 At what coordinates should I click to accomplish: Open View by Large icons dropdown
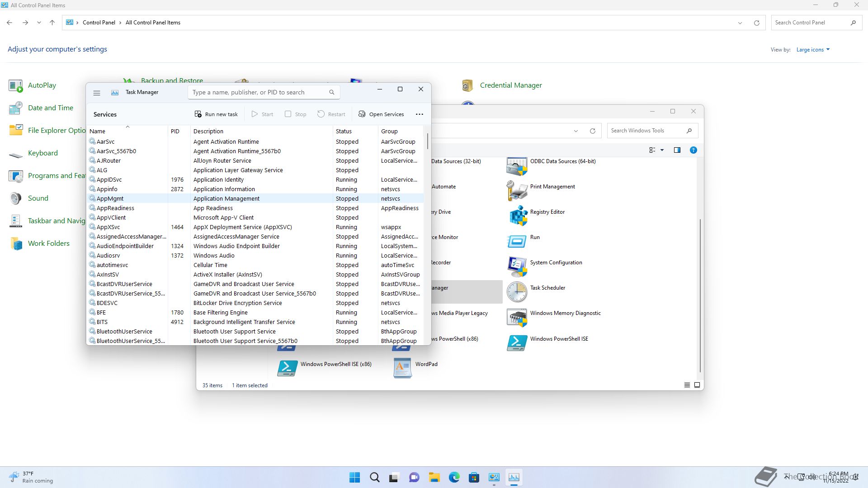[x=813, y=50]
